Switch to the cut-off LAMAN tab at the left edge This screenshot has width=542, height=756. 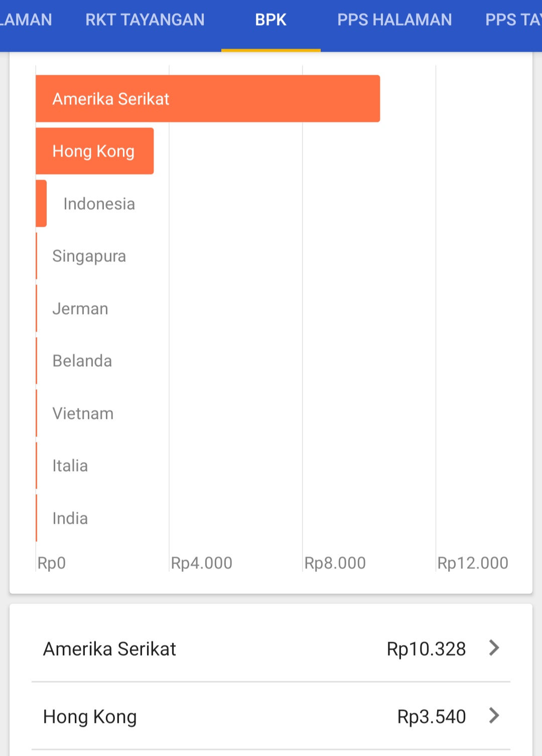[26, 20]
